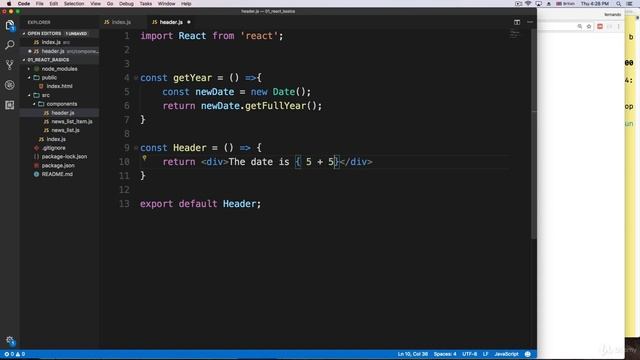Open package.json file
The image size is (640, 360).
tap(59, 165)
